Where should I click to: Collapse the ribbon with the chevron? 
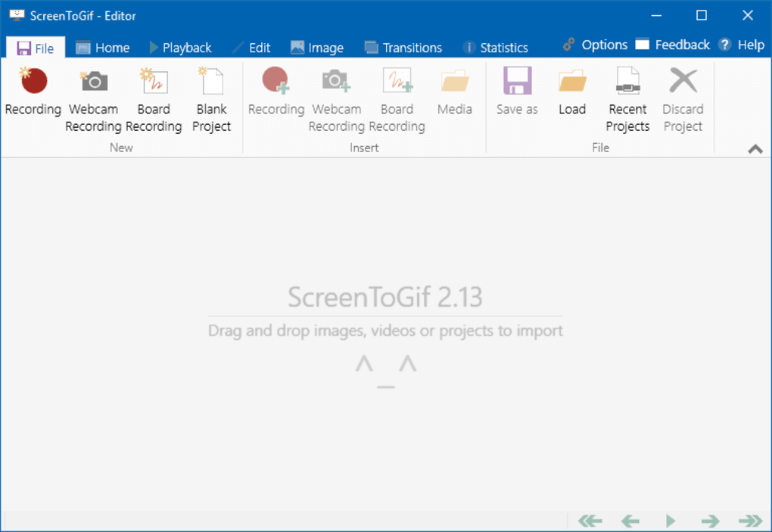pos(755,149)
